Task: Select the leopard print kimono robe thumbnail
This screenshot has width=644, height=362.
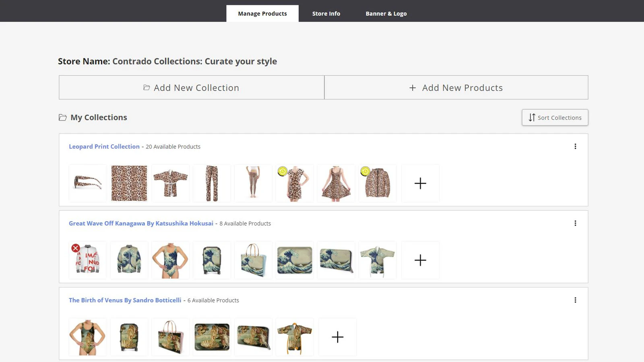Action: pos(171,183)
